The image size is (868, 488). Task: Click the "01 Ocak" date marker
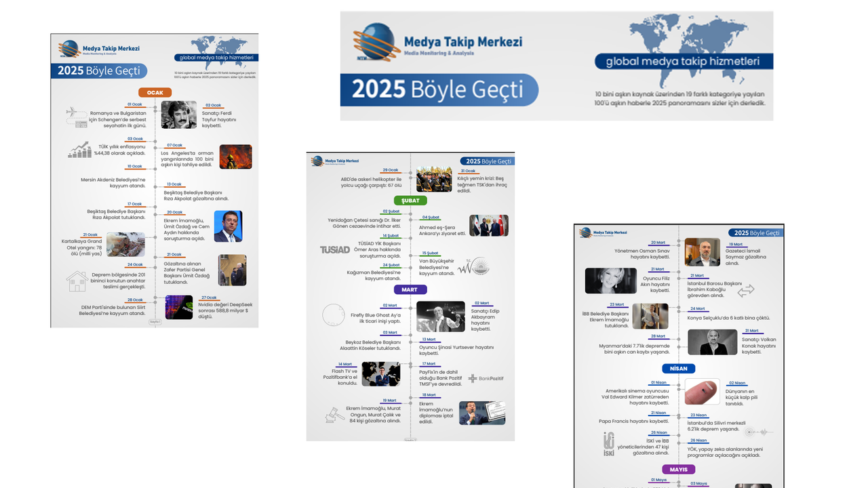point(134,104)
